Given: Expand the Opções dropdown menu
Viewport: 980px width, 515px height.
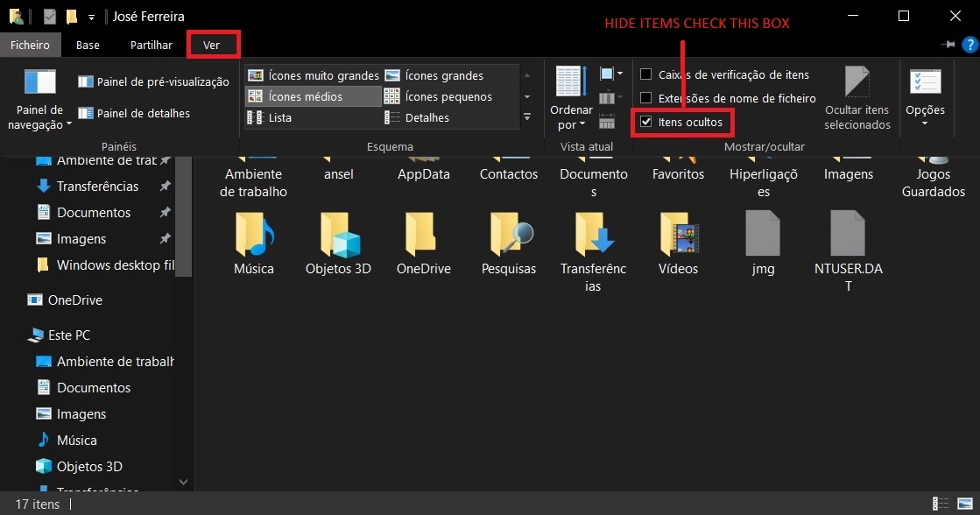Looking at the screenshot, I should [x=925, y=99].
